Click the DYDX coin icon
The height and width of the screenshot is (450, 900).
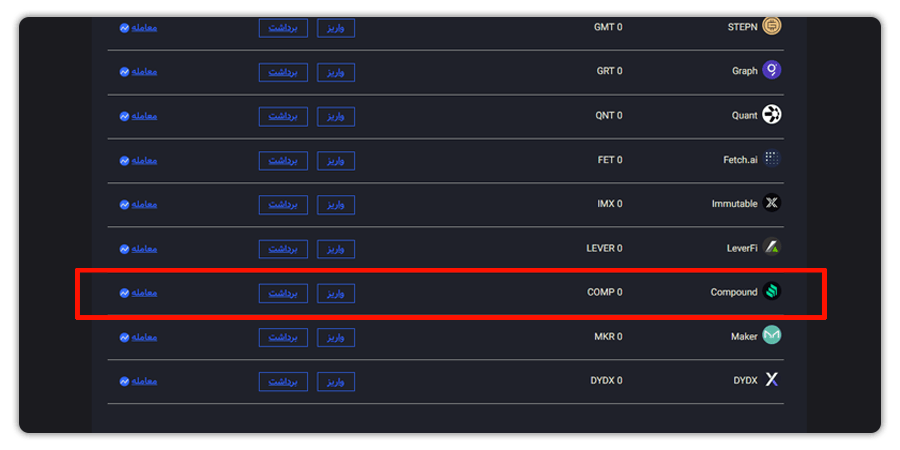pyautogui.click(x=771, y=379)
